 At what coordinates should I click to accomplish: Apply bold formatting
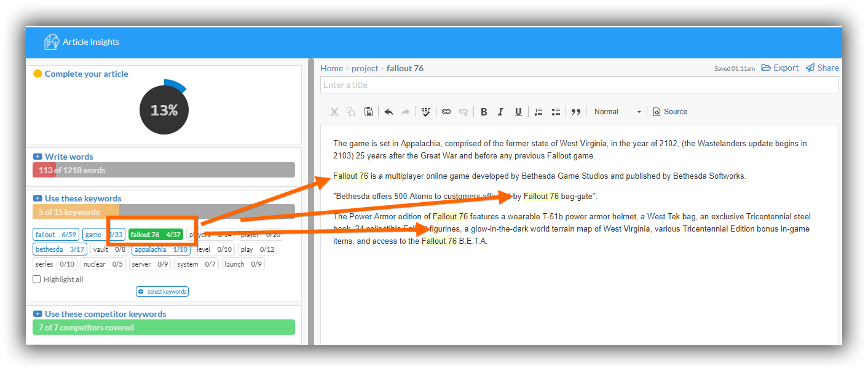(484, 112)
